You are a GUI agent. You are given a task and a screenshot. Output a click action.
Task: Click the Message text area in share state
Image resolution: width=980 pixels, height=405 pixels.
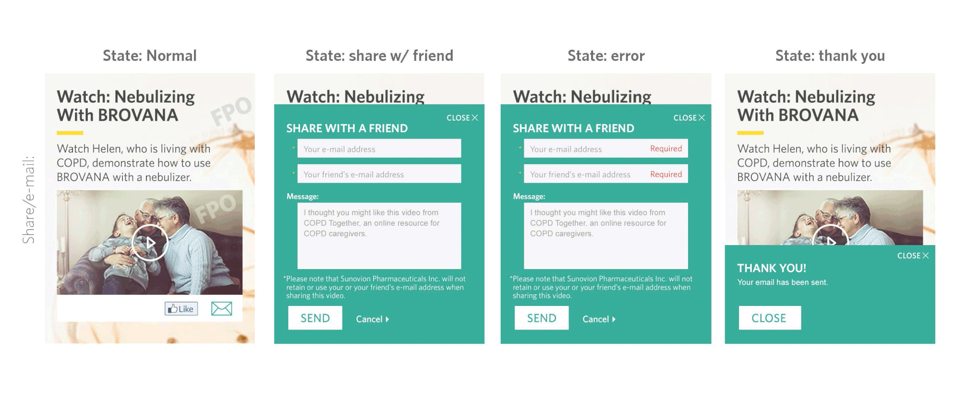click(379, 235)
